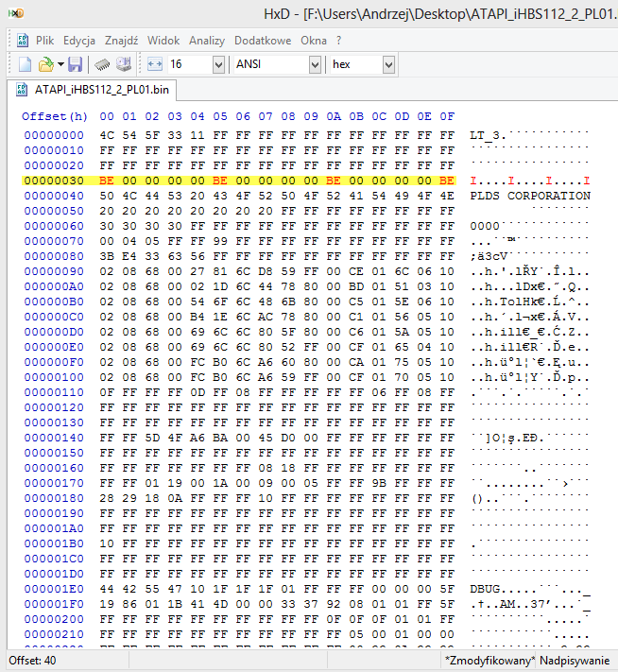
Task: Click hex byte 0F at start of row 00000110
Action: 107,392
